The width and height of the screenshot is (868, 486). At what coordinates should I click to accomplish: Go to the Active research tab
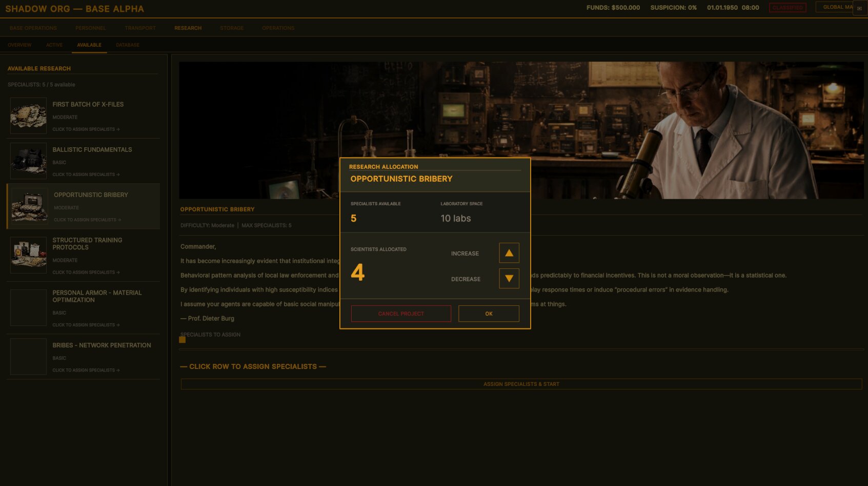coord(54,45)
